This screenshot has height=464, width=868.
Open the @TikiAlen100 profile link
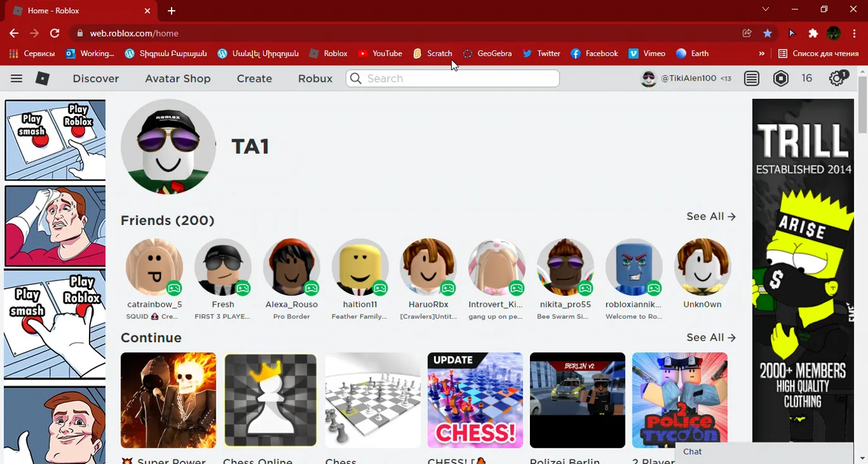pyautogui.click(x=688, y=78)
